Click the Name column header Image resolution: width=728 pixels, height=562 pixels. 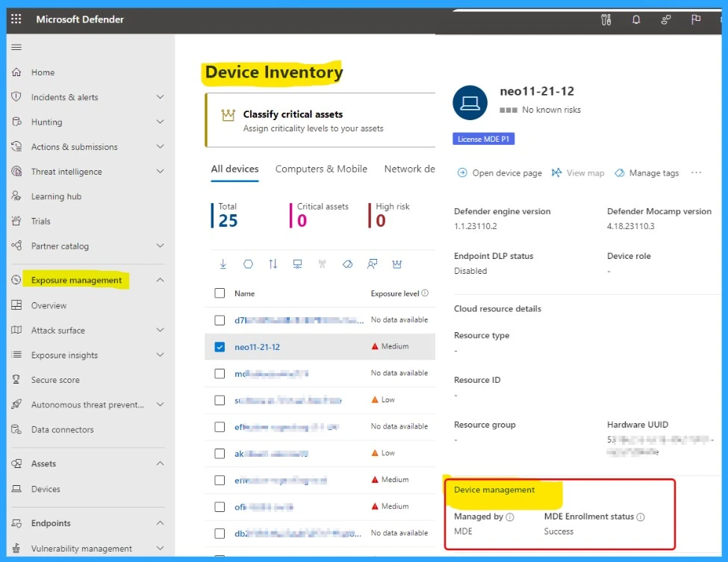pos(245,293)
